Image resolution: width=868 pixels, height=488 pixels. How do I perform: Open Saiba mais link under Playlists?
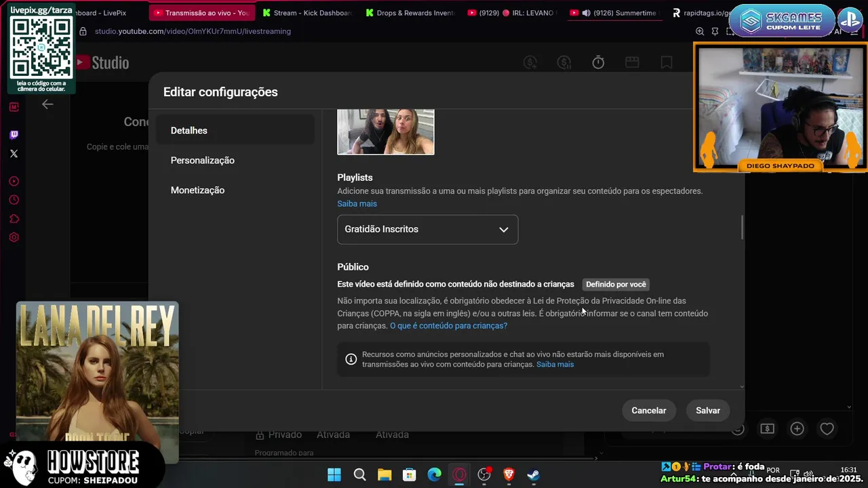(357, 203)
